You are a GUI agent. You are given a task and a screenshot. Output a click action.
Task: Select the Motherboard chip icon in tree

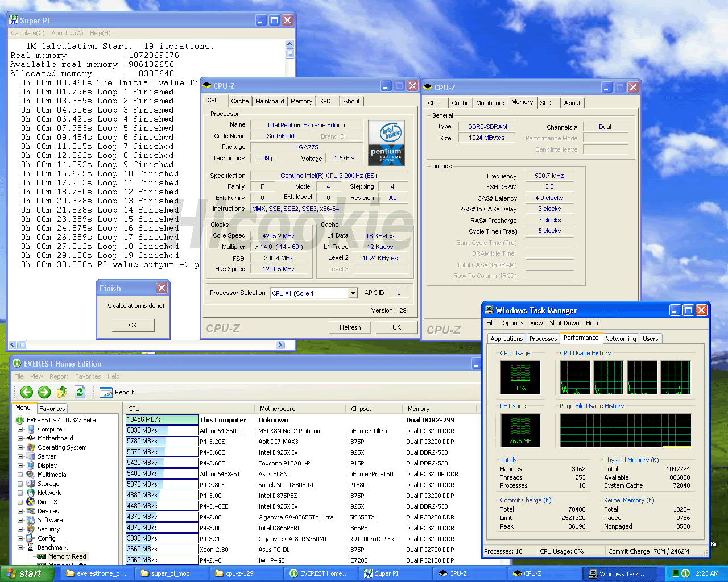pos(31,438)
